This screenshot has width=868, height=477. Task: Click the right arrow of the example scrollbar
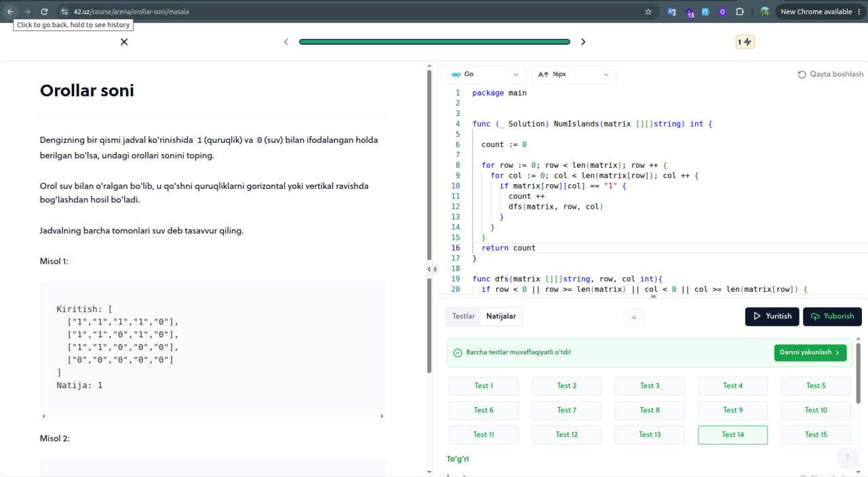click(382, 416)
